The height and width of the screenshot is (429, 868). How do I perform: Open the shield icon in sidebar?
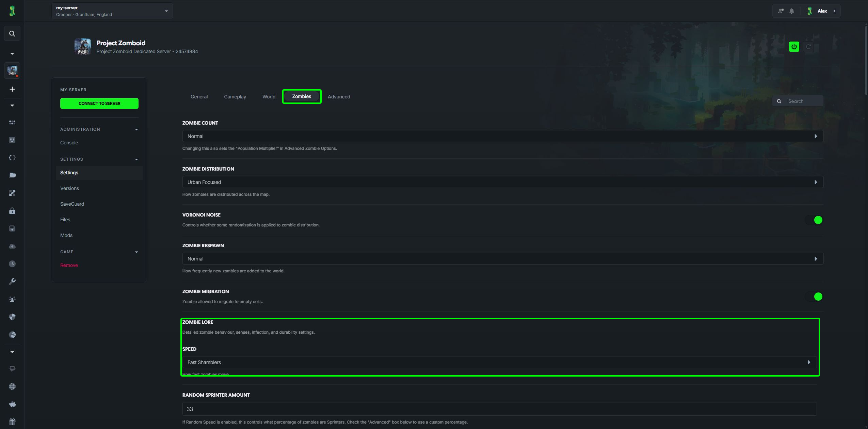pyautogui.click(x=12, y=317)
